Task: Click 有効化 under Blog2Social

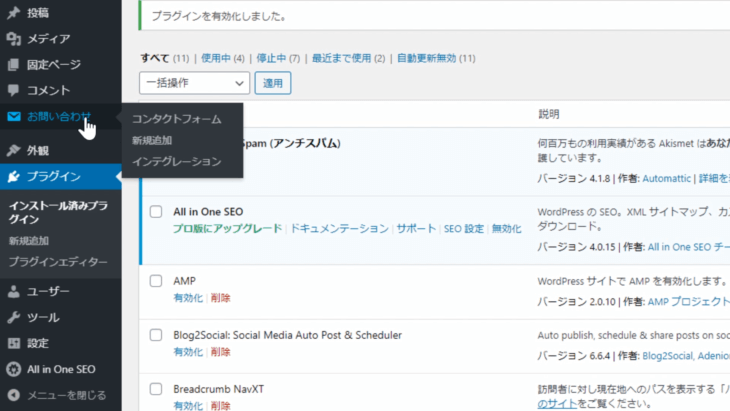Action: click(x=188, y=352)
